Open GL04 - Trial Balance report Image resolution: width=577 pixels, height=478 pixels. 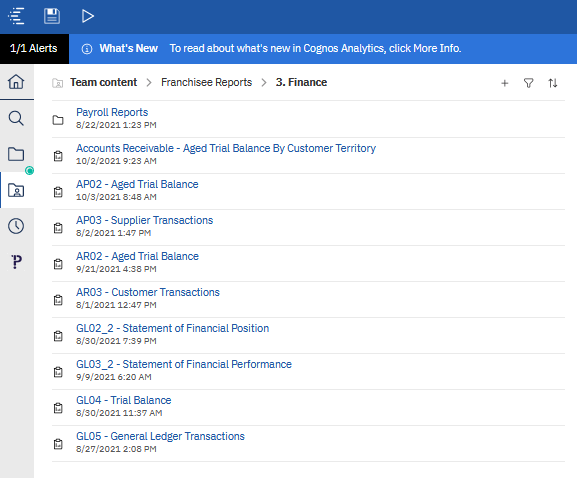point(124,400)
